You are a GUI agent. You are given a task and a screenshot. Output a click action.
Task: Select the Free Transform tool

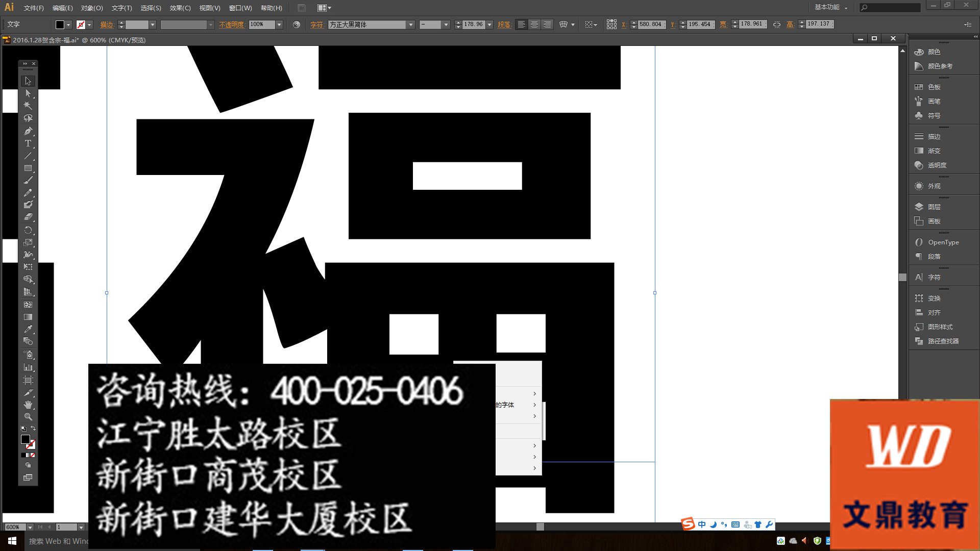pos(28,267)
